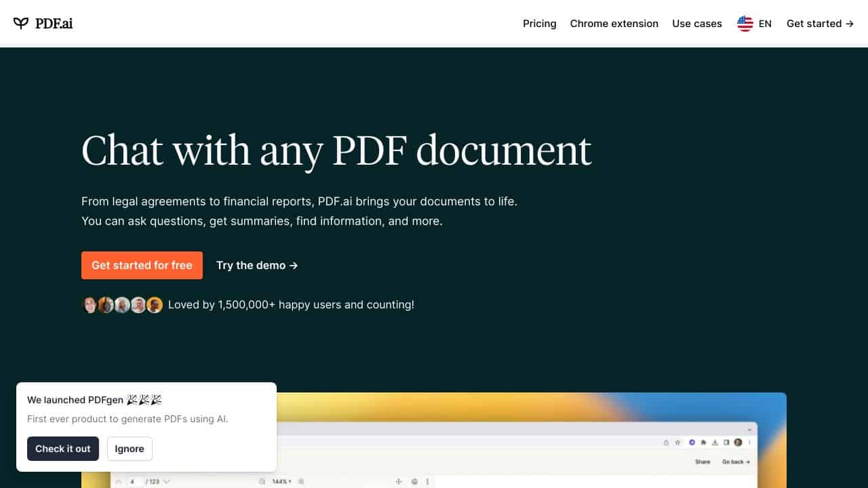Click the "Loved by 1,500,000+ happy users" text
This screenshot has width=868, height=488.
[291, 305]
